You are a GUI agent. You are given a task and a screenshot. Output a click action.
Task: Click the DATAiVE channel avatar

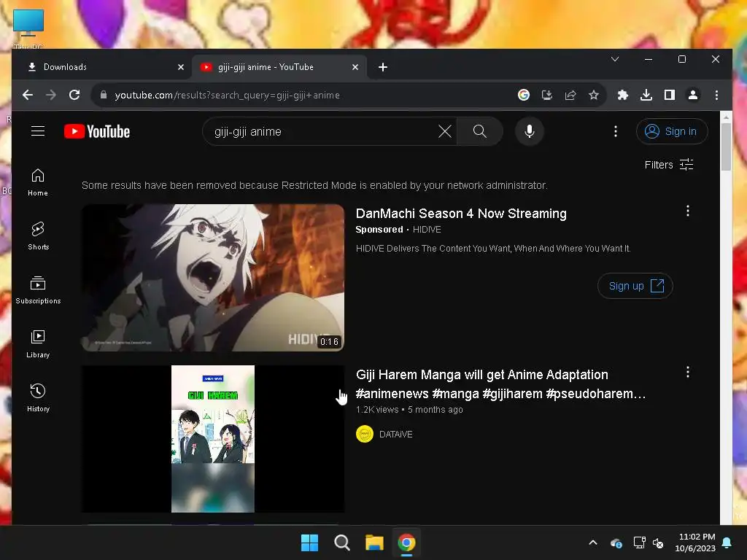click(365, 434)
